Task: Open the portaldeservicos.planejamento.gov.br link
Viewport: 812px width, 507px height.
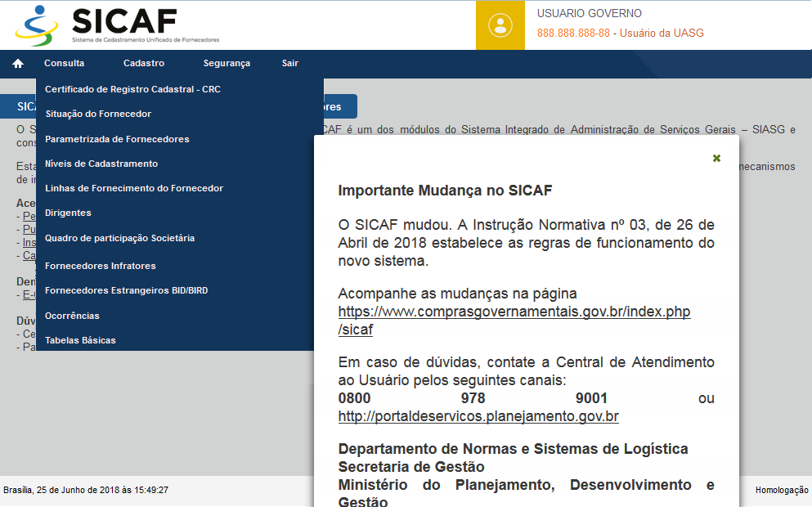Action: click(478, 416)
